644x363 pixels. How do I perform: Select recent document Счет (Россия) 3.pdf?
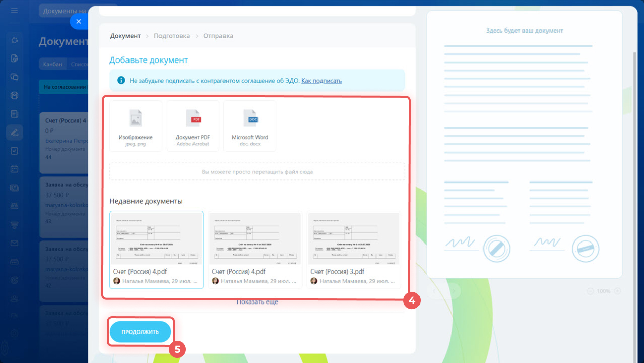[354, 250]
